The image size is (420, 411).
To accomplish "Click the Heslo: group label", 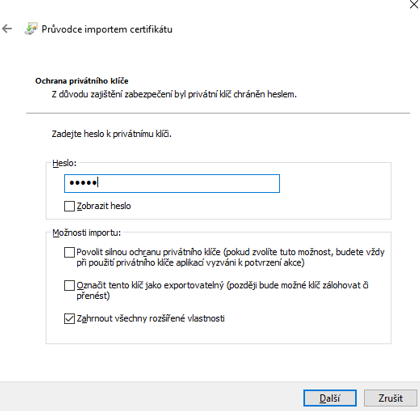I will click(x=65, y=163).
